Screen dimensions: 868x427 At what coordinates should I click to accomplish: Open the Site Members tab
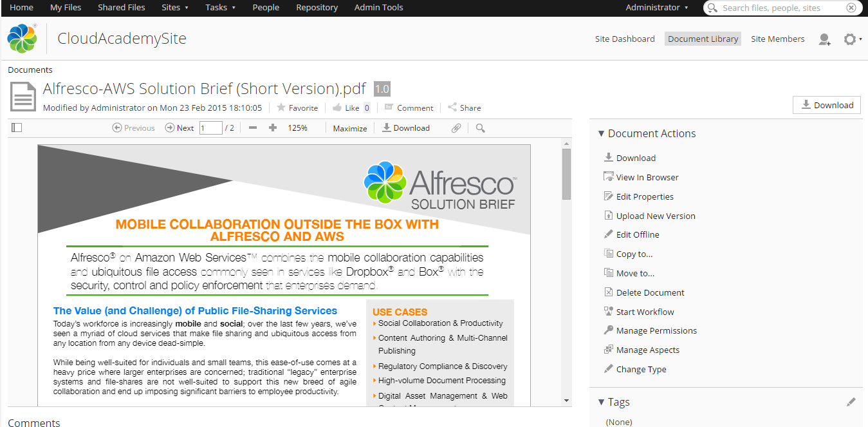(778, 39)
